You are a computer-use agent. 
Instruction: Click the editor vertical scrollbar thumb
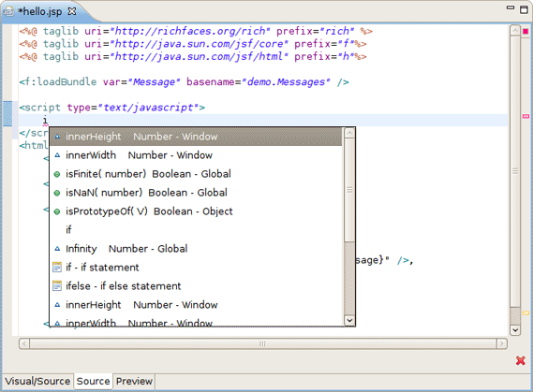(x=515, y=171)
